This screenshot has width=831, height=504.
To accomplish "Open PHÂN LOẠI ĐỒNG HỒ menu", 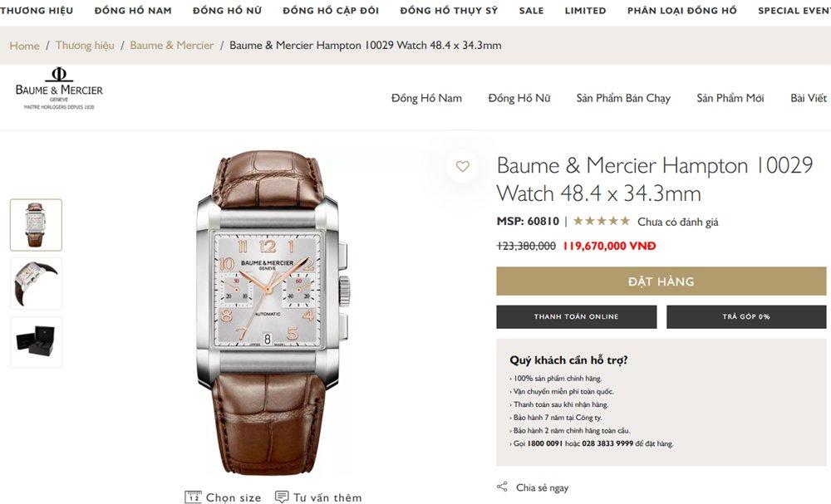I will pos(682,11).
